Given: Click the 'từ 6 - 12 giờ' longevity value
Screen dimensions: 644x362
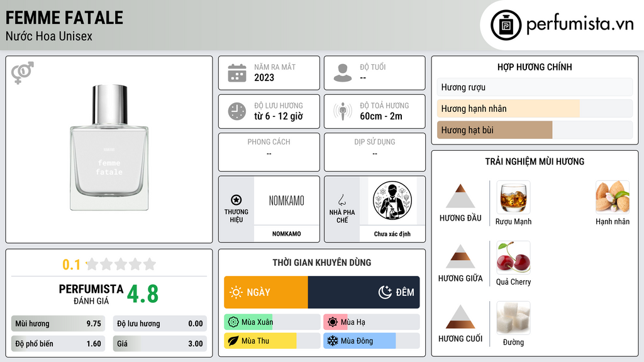Looking at the screenshot, I should [279, 116].
